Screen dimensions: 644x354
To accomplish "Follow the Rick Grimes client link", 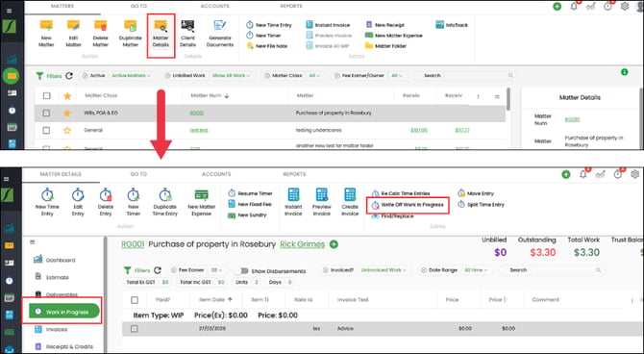I will [302, 244].
